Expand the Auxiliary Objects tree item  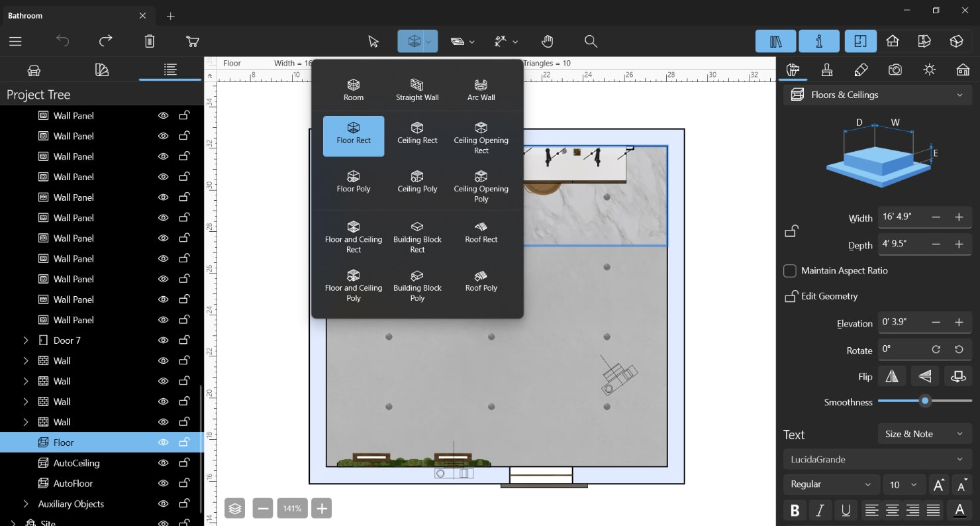pyautogui.click(x=26, y=503)
